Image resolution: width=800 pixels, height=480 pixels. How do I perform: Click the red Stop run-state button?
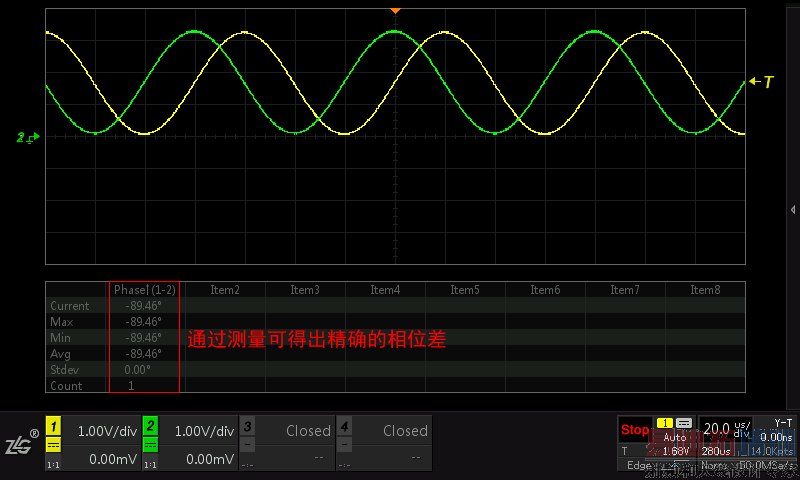(634, 430)
